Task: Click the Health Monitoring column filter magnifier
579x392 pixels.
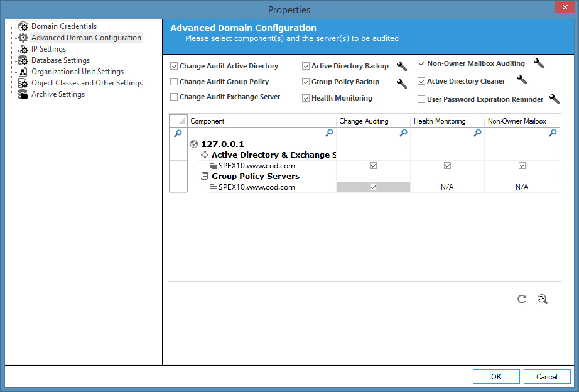Action: tap(477, 133)
